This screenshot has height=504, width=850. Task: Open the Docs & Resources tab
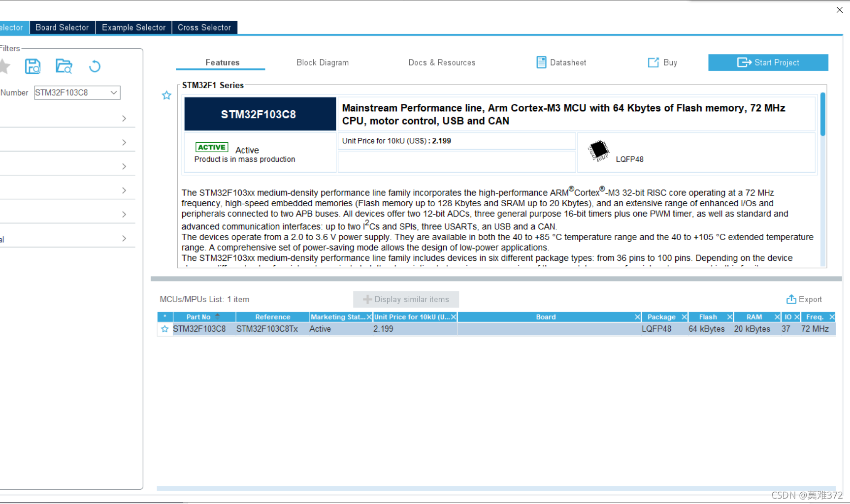pos(442,63)
